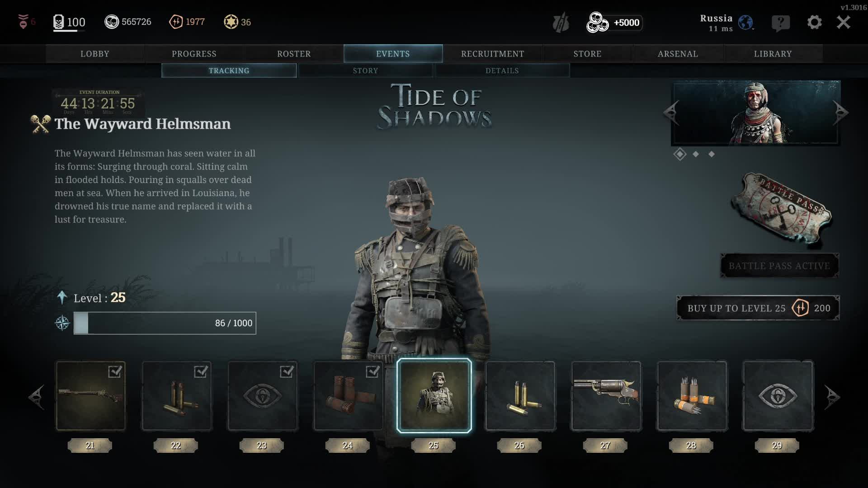Click the Battle Pass Active button
Screen dimensions: 868x488
(779, 266)
